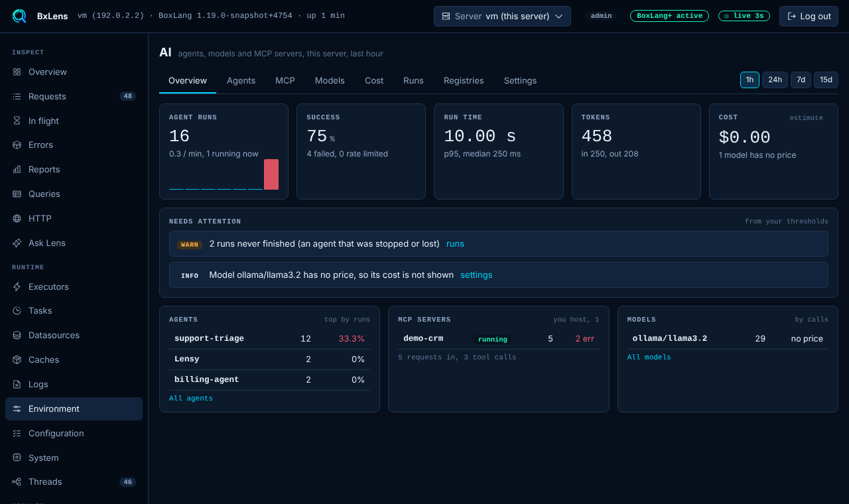
Task: Click the demo-crm MCP server
Action: pyautogui.click(x=423, y=338)
